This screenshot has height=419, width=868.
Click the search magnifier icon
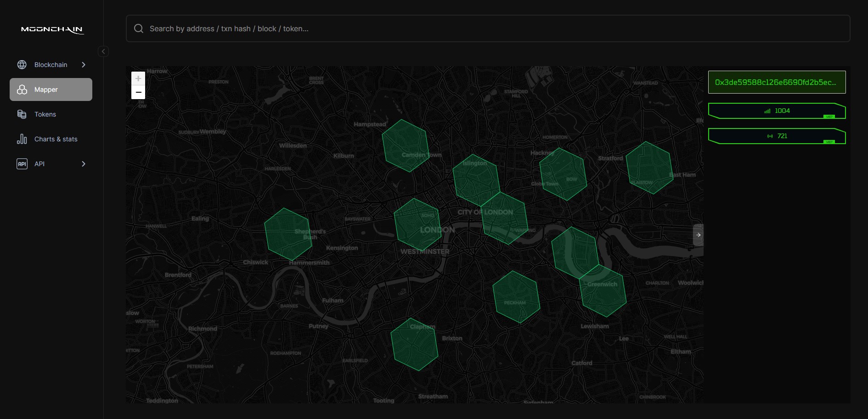click(138, 28)
